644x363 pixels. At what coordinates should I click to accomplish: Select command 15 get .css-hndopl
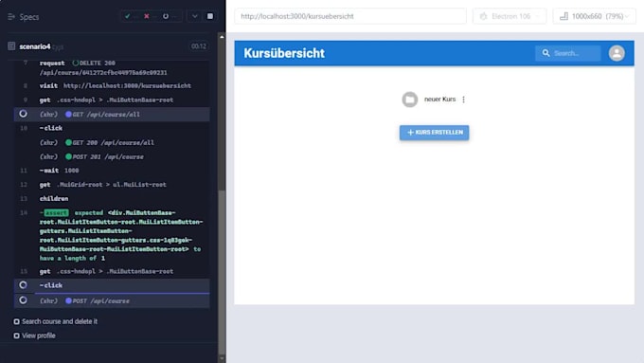[112, 271]
